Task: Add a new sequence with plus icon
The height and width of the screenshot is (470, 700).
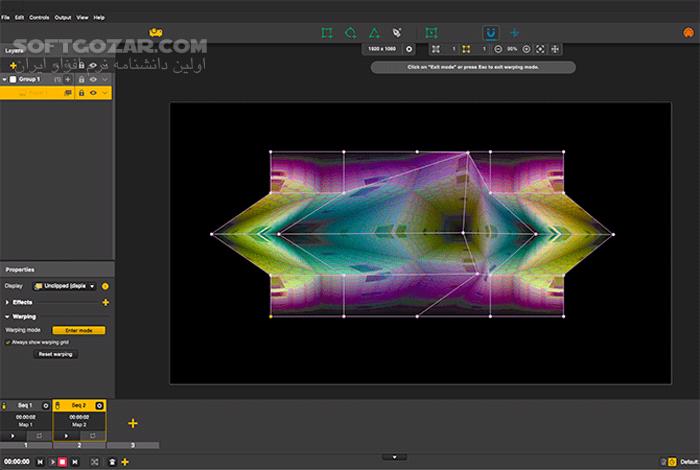Action: (132, 424)
